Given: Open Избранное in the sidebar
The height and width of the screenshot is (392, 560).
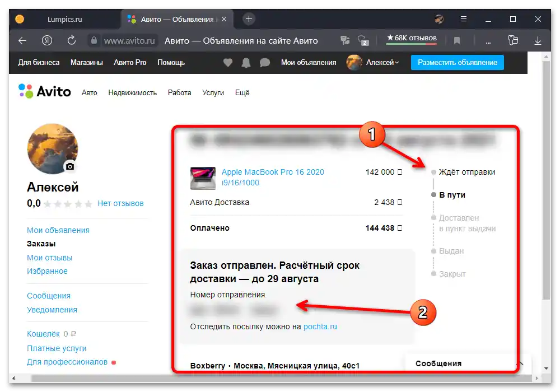Looking at the screenshot, I should (47, 272).
